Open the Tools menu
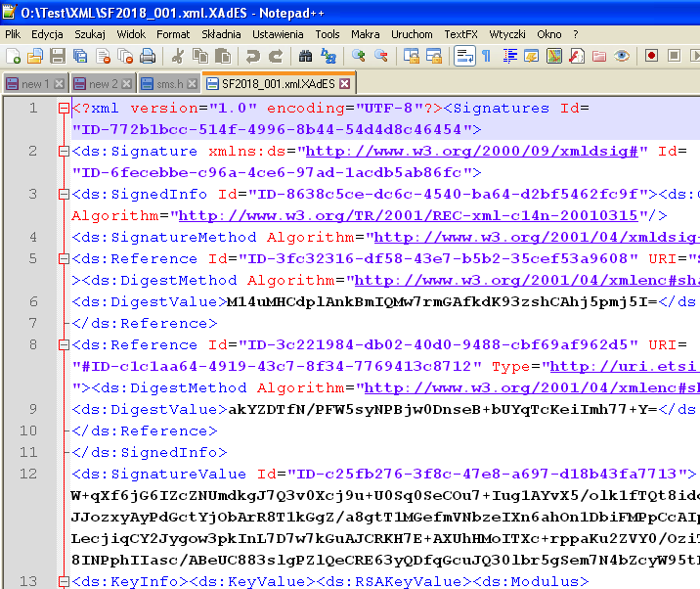Image resolution: width=700 pixels, height=589 pixels. point(328,34)
